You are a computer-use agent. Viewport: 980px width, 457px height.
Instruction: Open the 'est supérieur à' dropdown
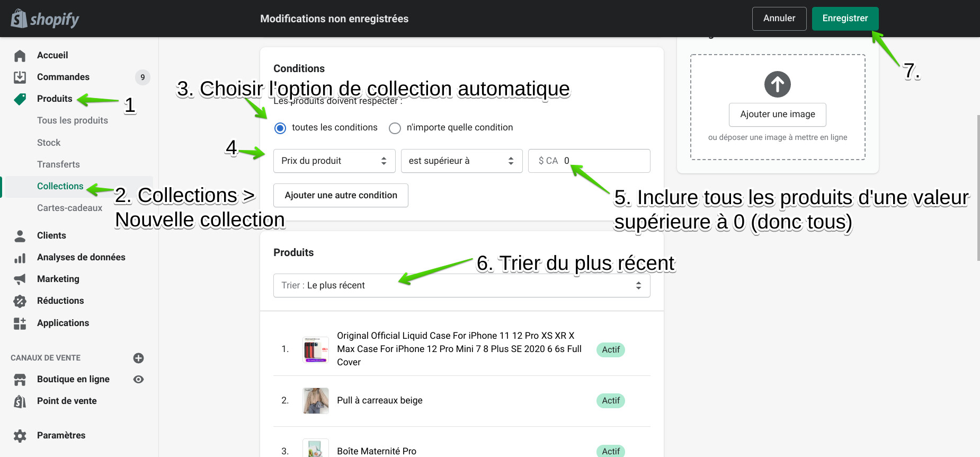461,161
